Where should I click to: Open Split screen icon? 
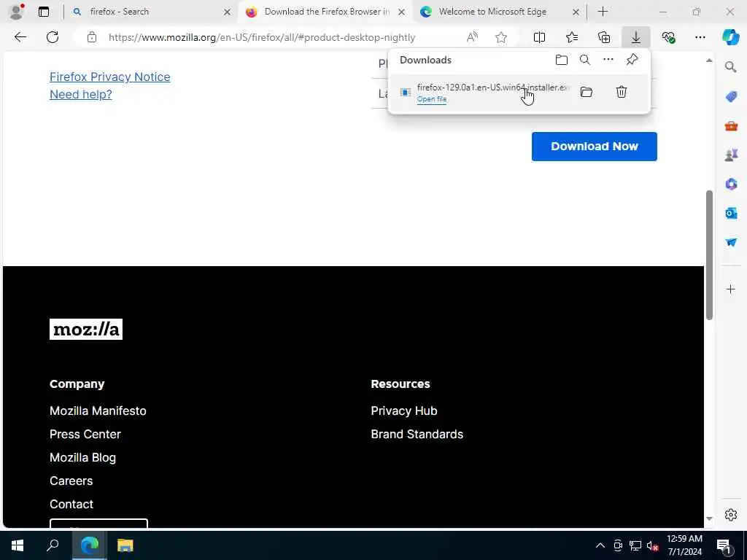point(539,37)
